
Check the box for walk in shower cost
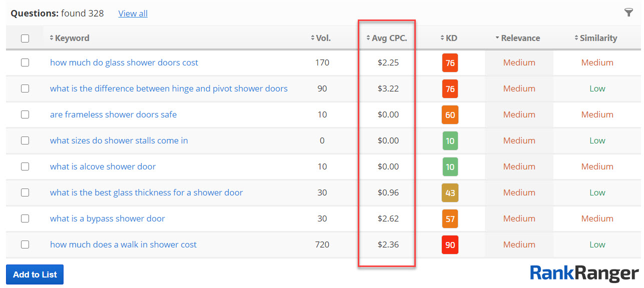click(x=25, y=244)
